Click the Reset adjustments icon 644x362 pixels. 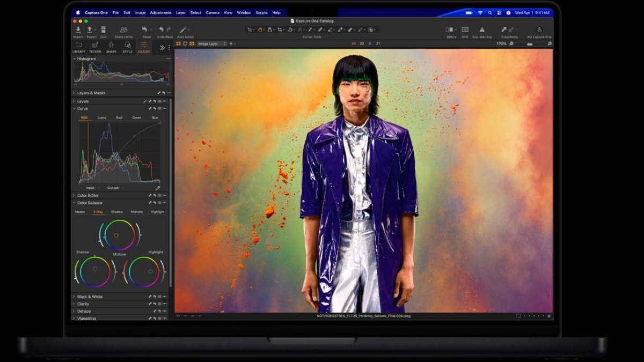pos(144,29)
